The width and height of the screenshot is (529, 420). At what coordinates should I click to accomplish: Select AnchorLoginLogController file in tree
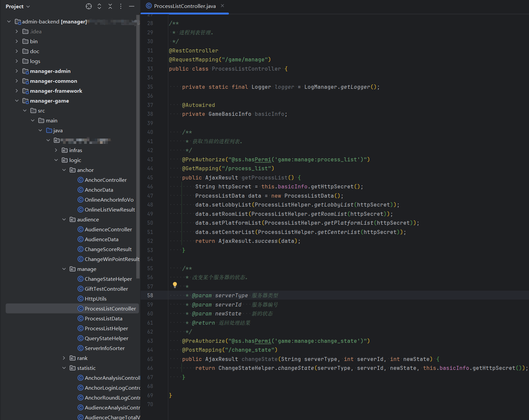[109, 388]
